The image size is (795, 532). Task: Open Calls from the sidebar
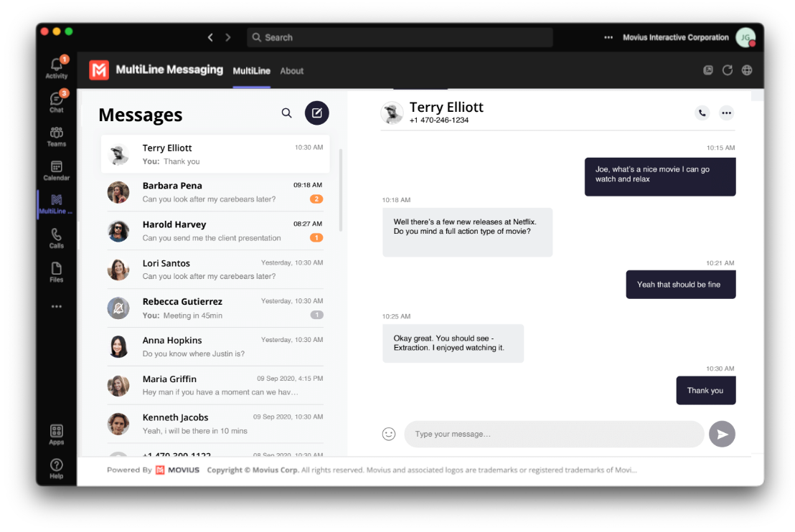56,238
